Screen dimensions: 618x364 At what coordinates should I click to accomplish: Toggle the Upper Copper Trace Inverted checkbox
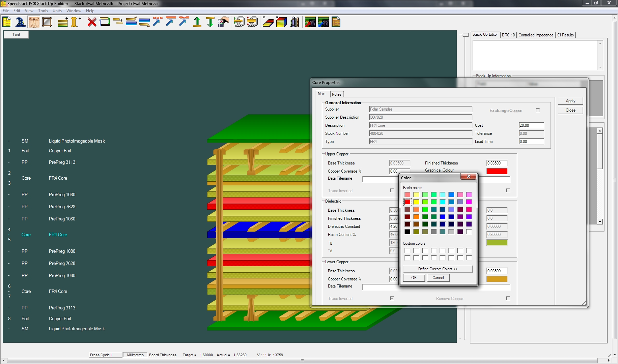coord(392,190)
